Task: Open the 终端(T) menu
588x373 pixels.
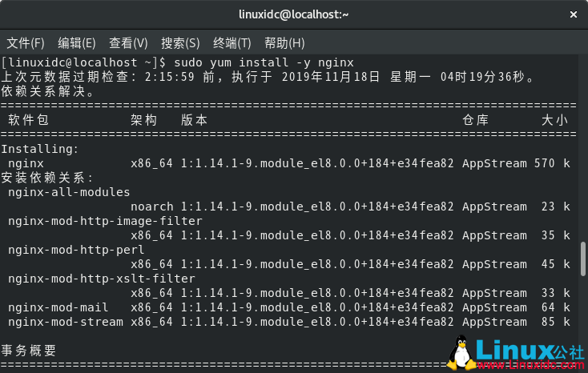Action: pos(232,43)
